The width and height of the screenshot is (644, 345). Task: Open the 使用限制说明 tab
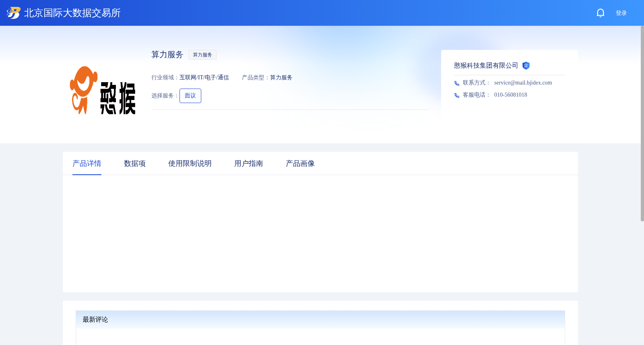190,163
